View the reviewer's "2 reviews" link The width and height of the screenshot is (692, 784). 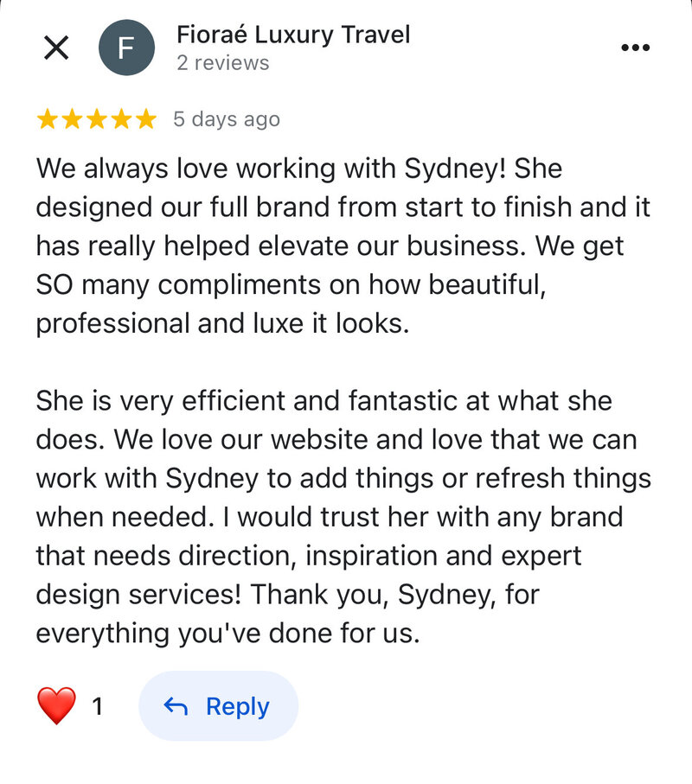coord(222,63)
